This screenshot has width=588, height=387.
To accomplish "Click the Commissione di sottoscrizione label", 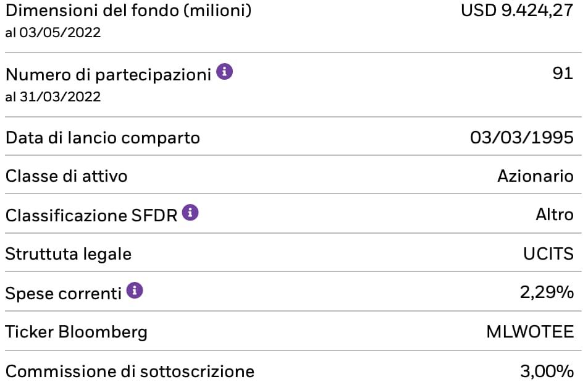I will (130, 372).
